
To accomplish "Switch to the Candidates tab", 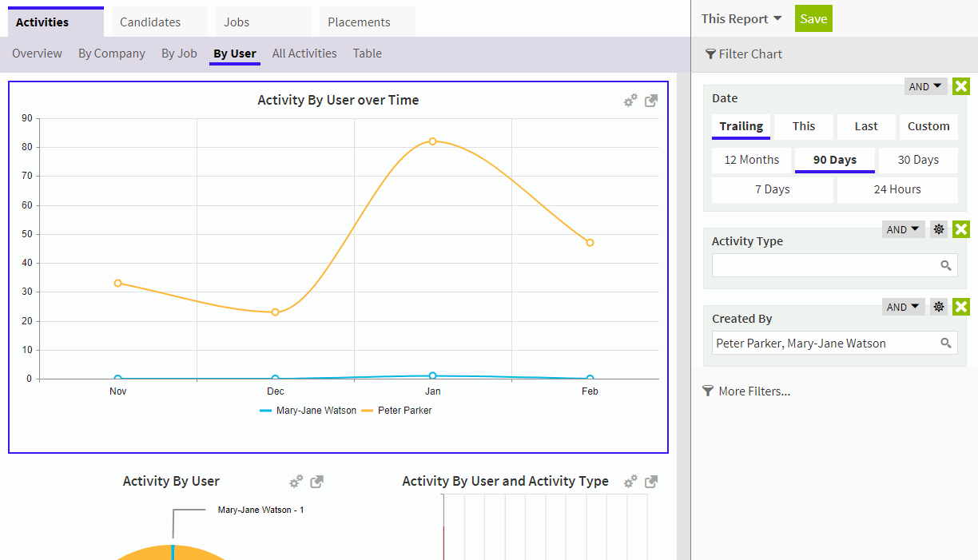I will coord(159,22).
